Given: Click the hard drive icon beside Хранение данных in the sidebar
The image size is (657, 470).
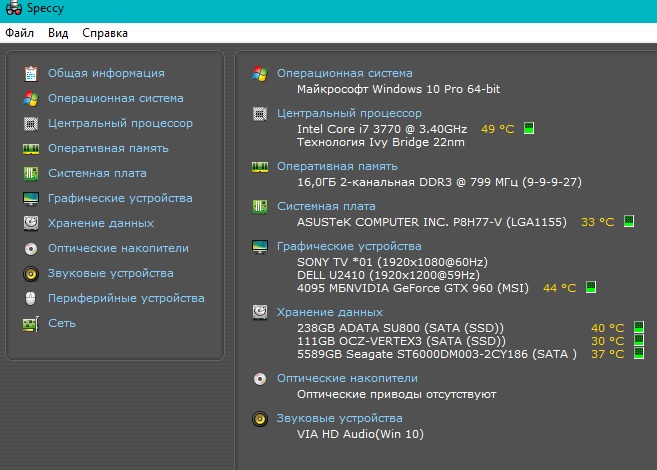Looking at the screenshot, I should point(31,223).
